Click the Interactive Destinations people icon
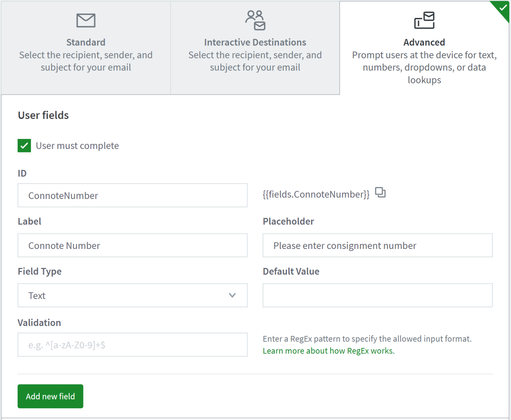The image size is (511, 420). pos(255,20)
